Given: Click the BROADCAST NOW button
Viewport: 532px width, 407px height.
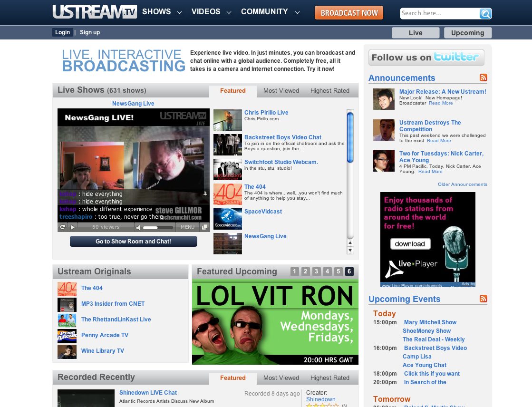Looking at the screenshot, I should 349,13.
